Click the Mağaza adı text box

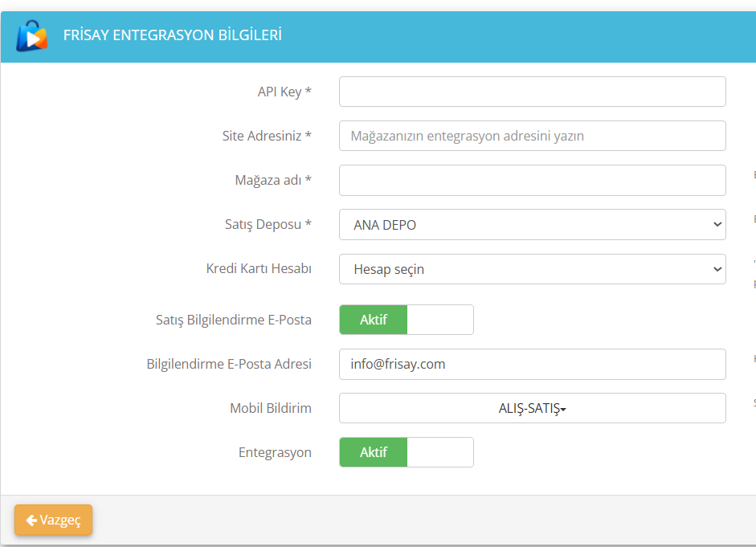pyautogui.click(x=533, y=180)
